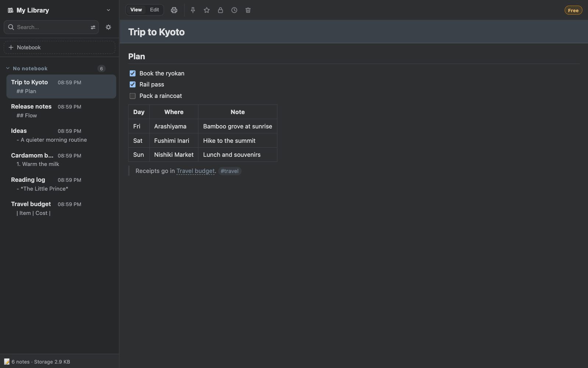588x368 pixels.
Task: Select the View mode tab
Action: point(136,10)
